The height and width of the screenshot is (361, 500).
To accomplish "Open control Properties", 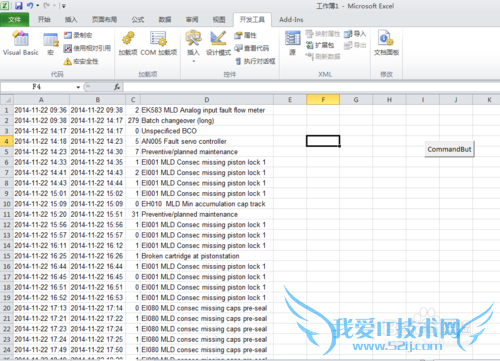I will pyautogui.click(x=245, y=35).
